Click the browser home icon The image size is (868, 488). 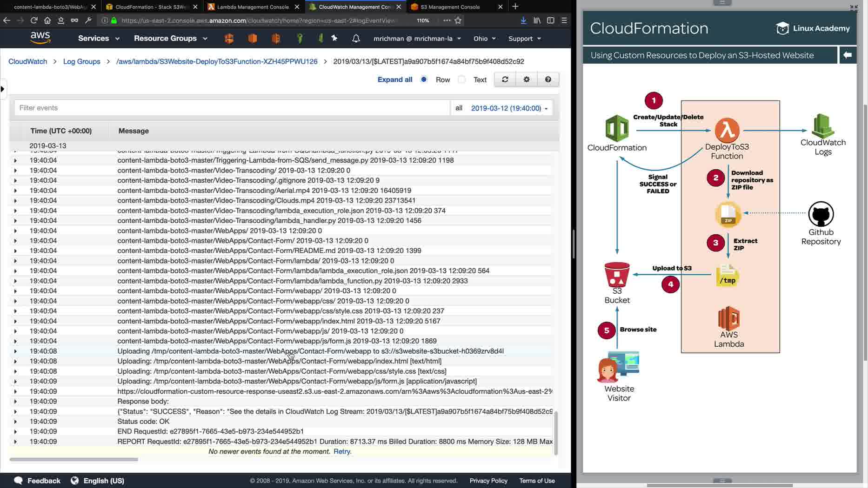[47, 20]
